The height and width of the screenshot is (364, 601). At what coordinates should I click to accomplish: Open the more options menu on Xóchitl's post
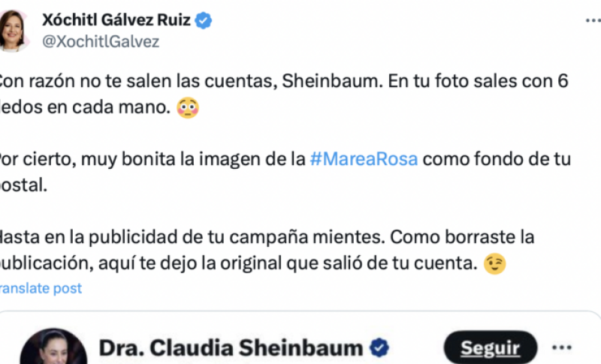593,20
